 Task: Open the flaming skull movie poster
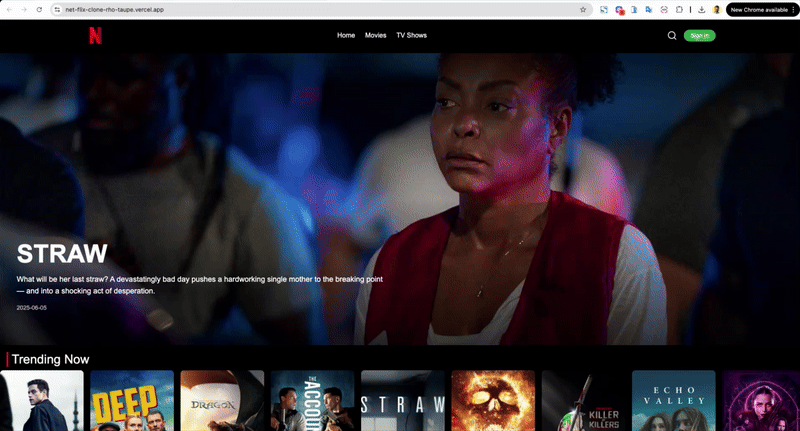coord(493,401)
